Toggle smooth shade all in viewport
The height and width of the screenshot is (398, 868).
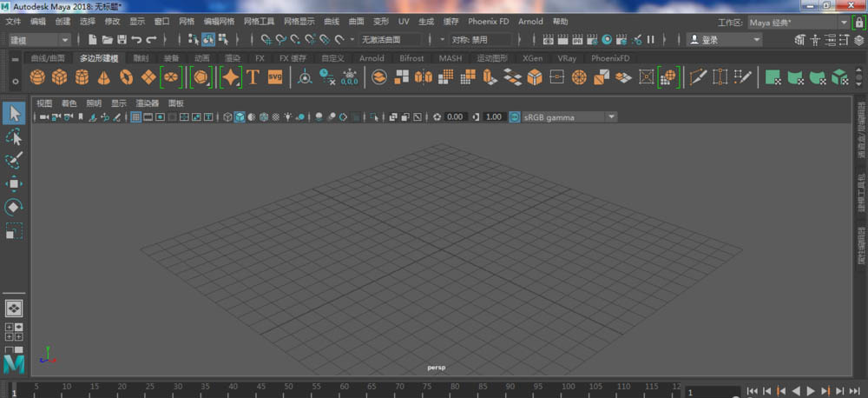pos(240,116)
